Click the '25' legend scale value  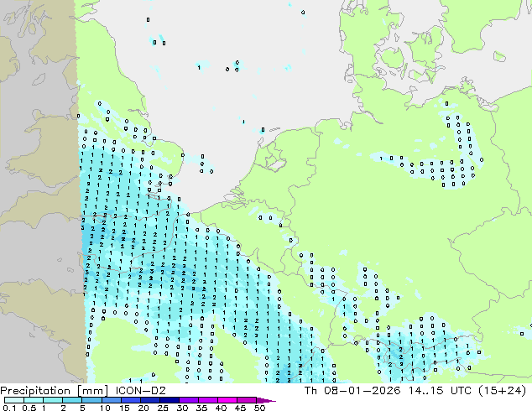(163, 408)
